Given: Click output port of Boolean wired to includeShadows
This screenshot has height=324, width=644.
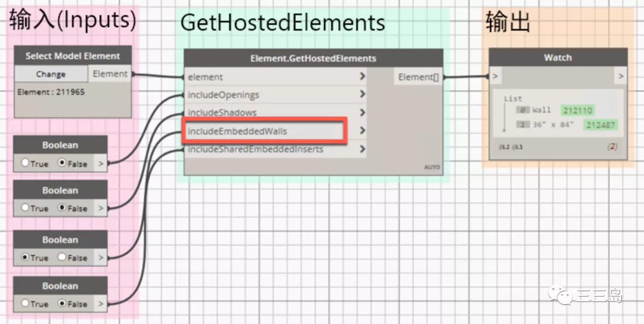Looking at the screenshot, I should tap(101, 208).
